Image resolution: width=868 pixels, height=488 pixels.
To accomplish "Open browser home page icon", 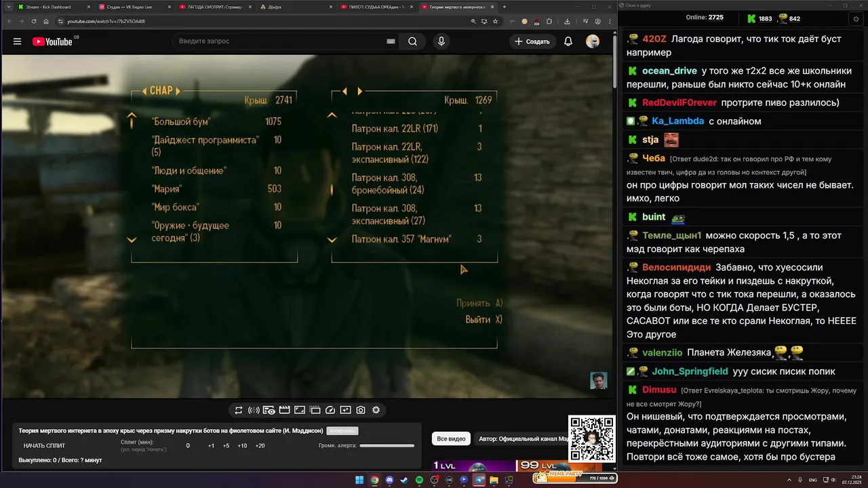I will pos(46,21).
